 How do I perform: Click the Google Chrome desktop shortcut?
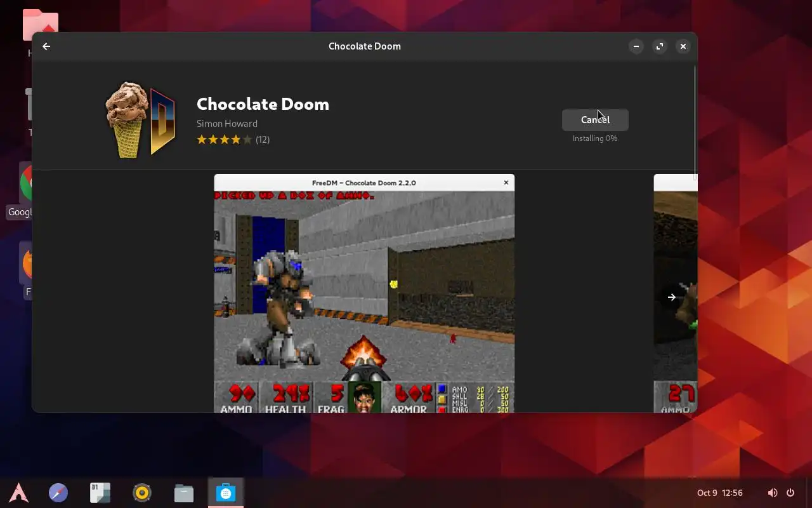(x=25, y=190)
